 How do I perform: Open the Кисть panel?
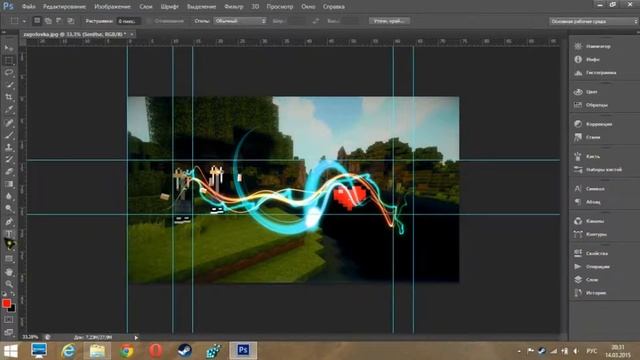click(x=587, y=156)
